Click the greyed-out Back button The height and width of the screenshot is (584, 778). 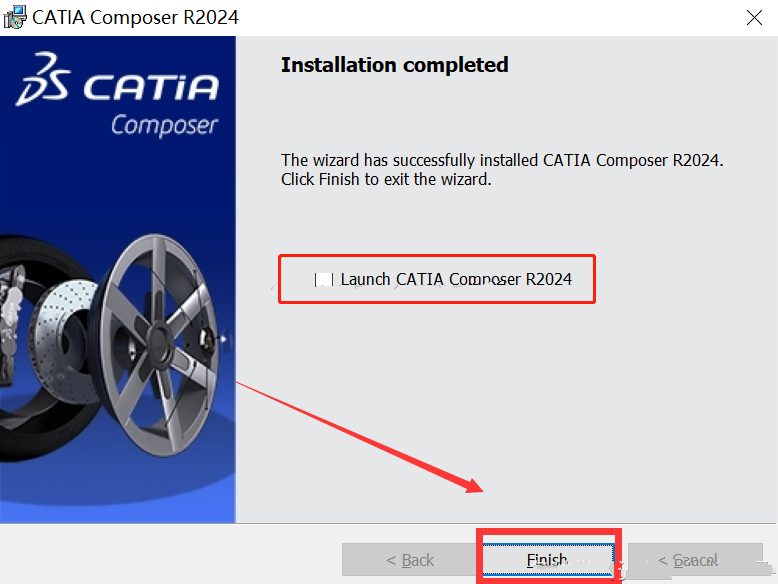point(410,560)
